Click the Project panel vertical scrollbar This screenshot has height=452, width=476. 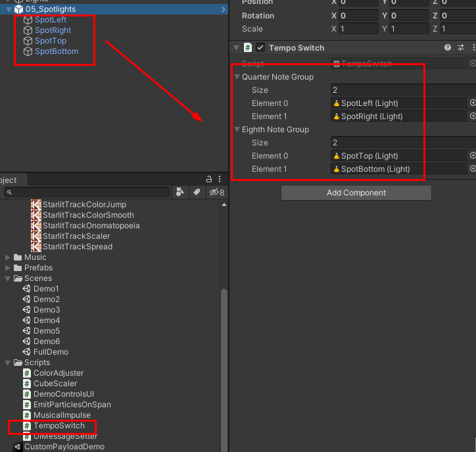pos(224,370)
